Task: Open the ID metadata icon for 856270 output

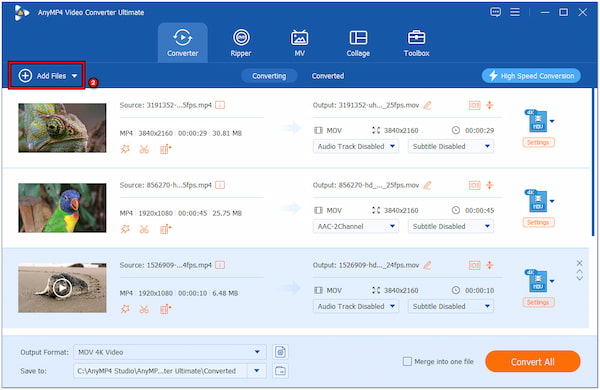Action: (x=474, y=185)
